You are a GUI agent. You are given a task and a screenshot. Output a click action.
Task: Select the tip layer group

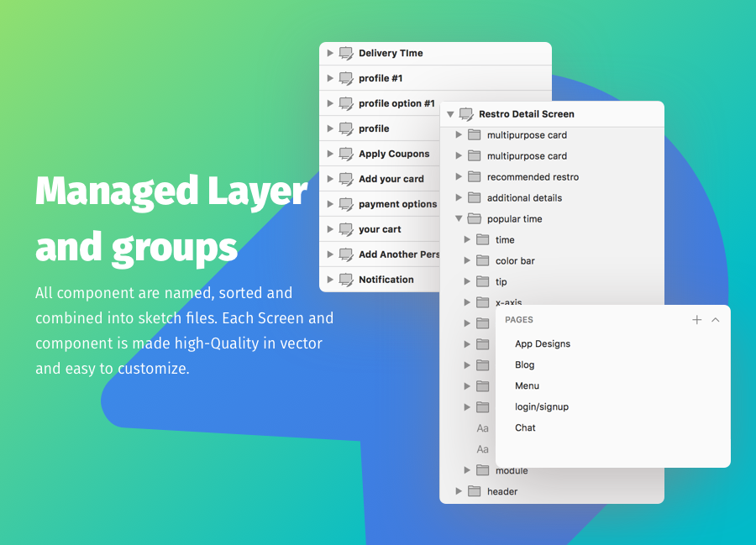(501, 282)
